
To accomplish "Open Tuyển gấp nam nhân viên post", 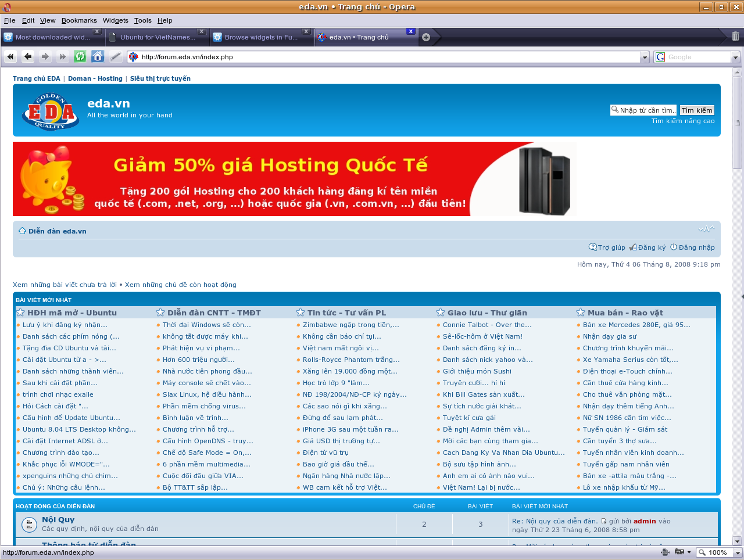I will point(626,464).
